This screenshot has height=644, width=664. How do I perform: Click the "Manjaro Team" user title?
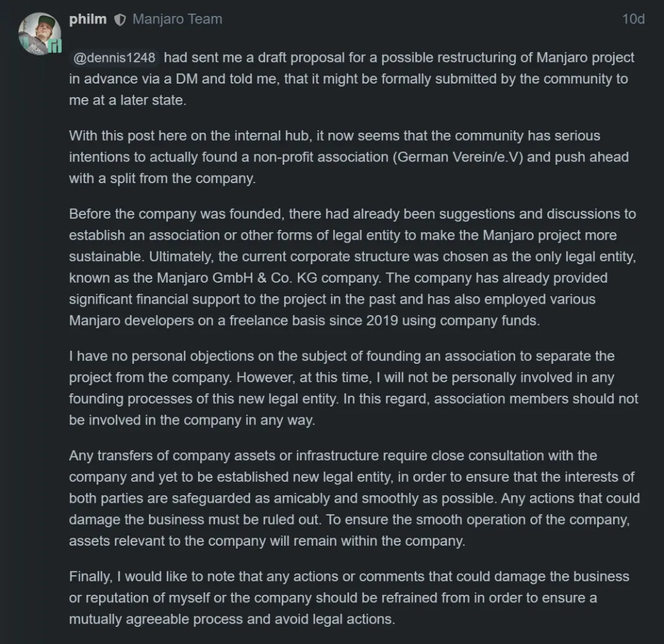point(177,19)
